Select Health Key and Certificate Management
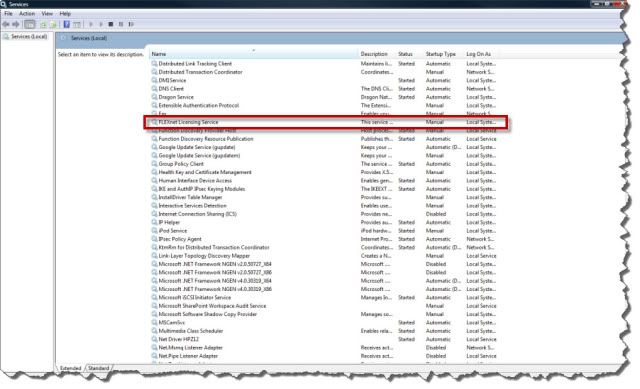This screenshot has width=640, height=389. point(205,172)
